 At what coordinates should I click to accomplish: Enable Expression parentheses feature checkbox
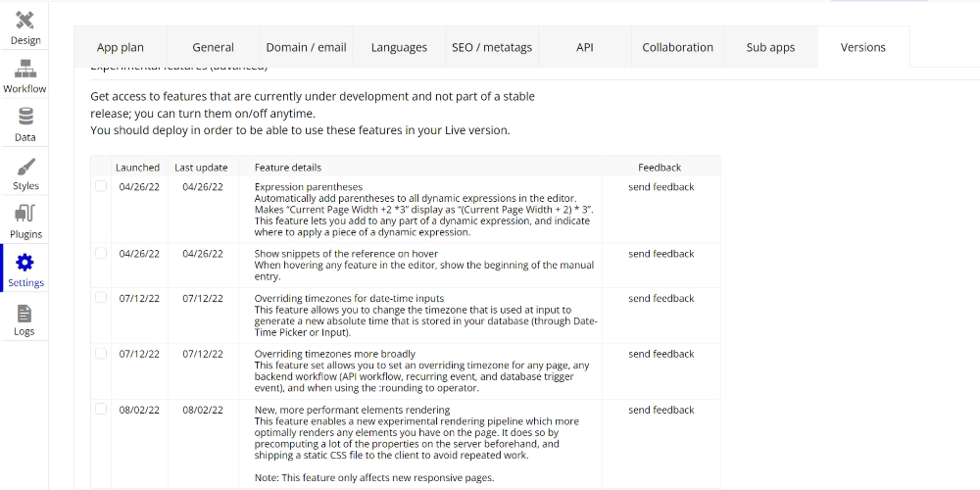pos(101,186)
